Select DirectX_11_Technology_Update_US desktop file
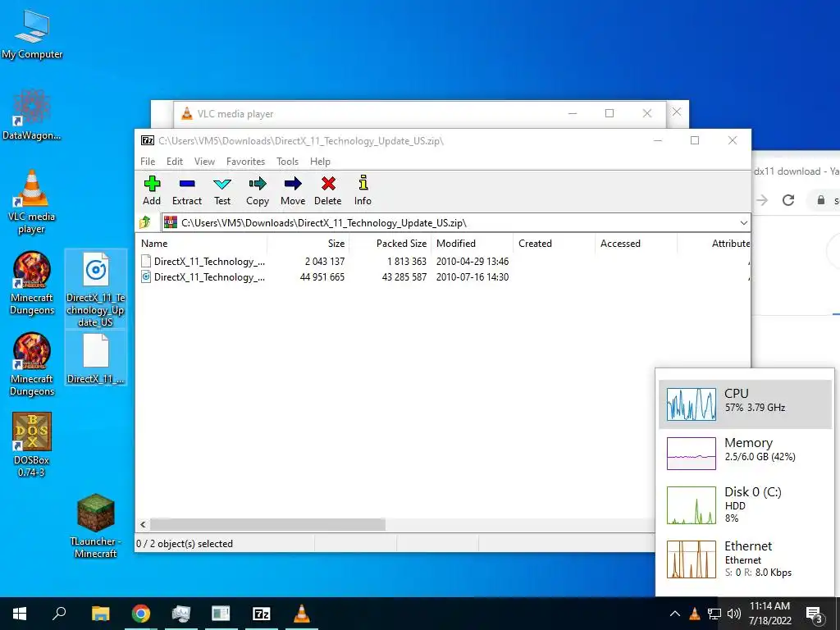The width and height of the screenshot is (840, 630). click(x=96, y=290)
